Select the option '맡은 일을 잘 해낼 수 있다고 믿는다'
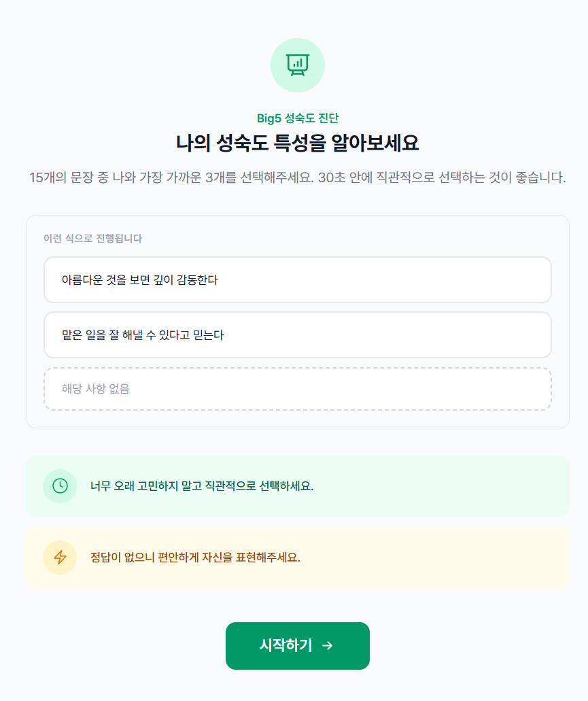The height and width of the screenshot is (701, 588). (297, 335)
